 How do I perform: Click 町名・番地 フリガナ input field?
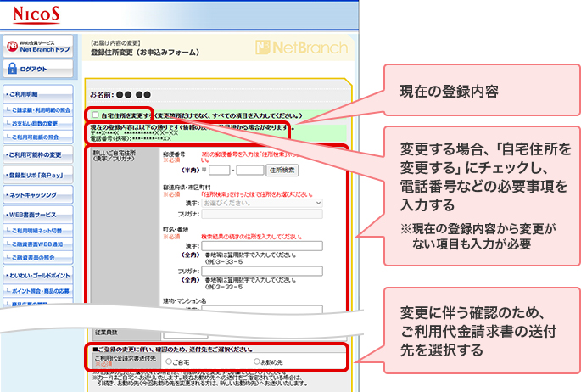[x=262, y=271]
